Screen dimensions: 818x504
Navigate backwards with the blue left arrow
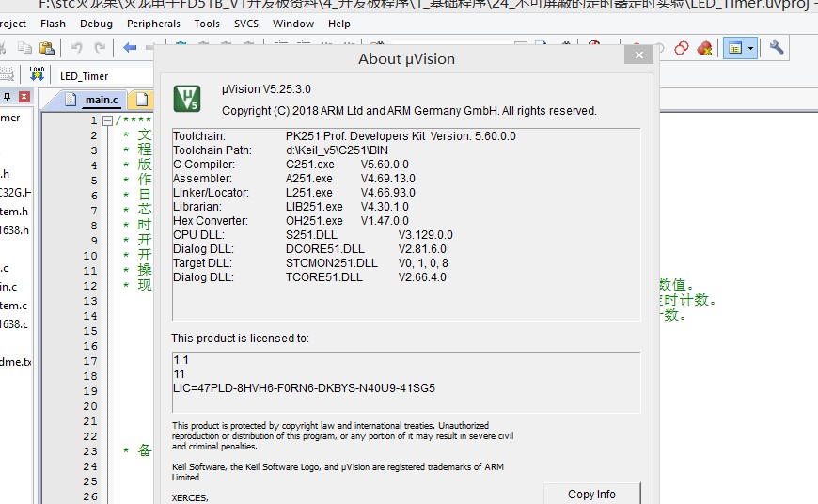point(130,48)
